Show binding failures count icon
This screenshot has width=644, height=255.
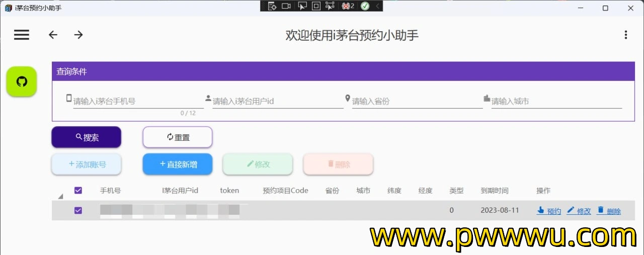coord(348,6)
